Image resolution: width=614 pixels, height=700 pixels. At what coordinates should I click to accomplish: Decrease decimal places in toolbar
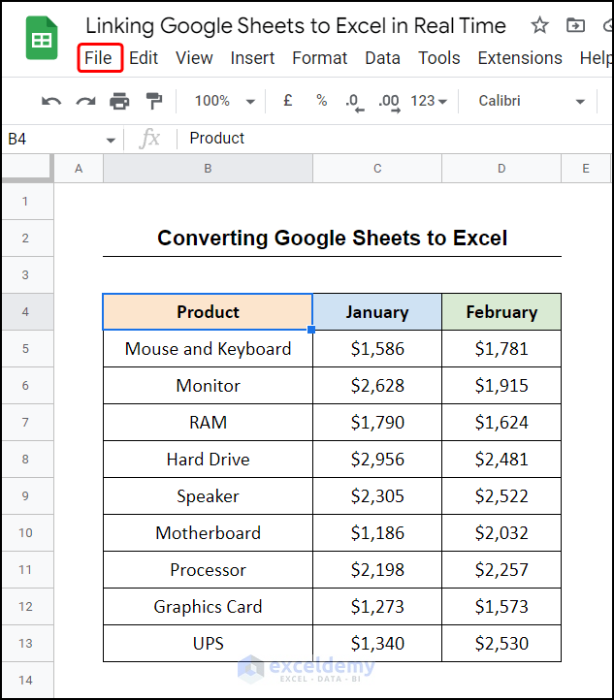[354, 101]
